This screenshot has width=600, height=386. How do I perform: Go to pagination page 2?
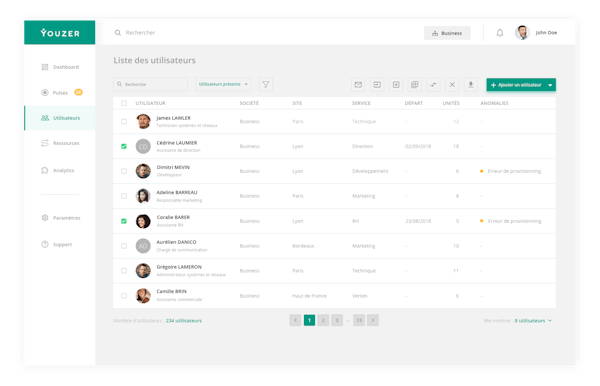pos(323,320)
